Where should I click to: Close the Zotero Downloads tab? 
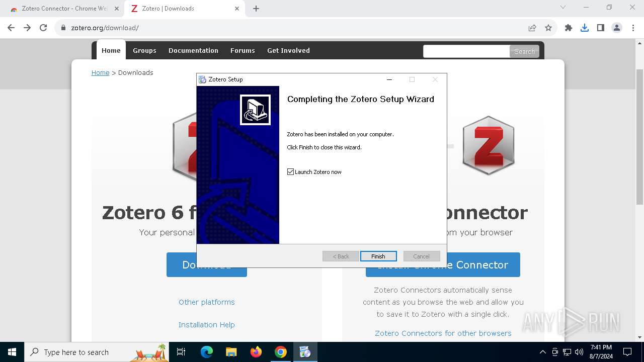click(237, 9)
